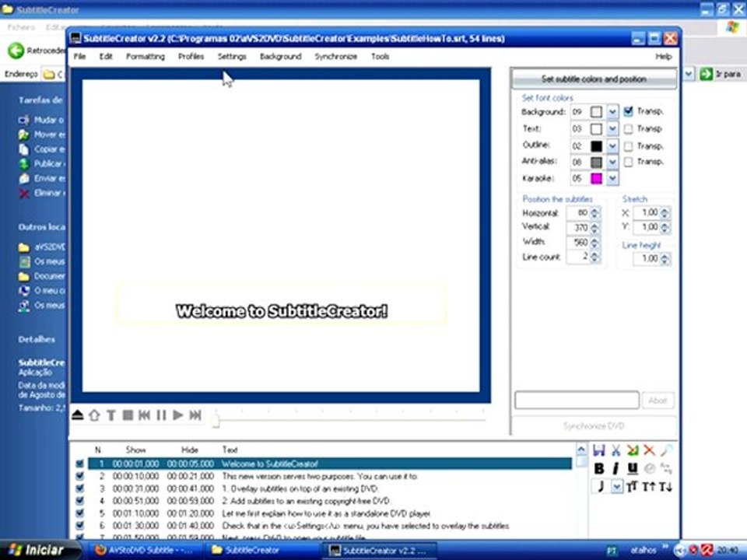Screen dimensions: 747x560
Task: Open the Tools menu
Action: tap(381, 56)
